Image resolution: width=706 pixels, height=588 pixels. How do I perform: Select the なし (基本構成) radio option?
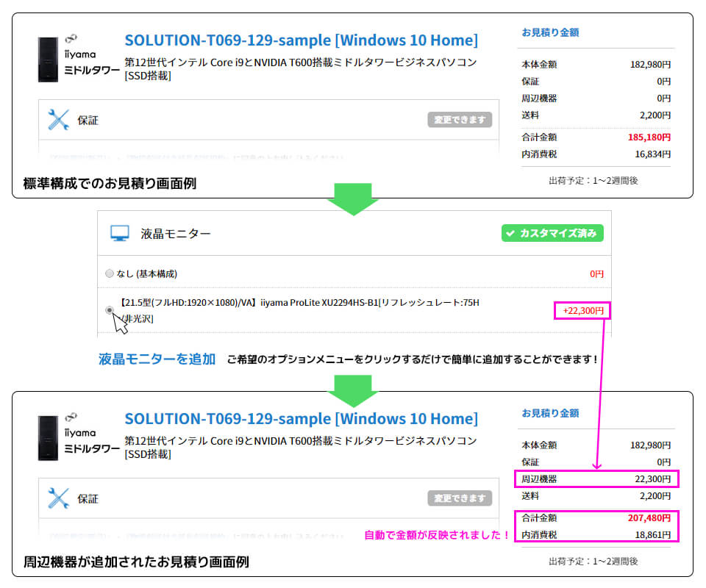(110, 273)
